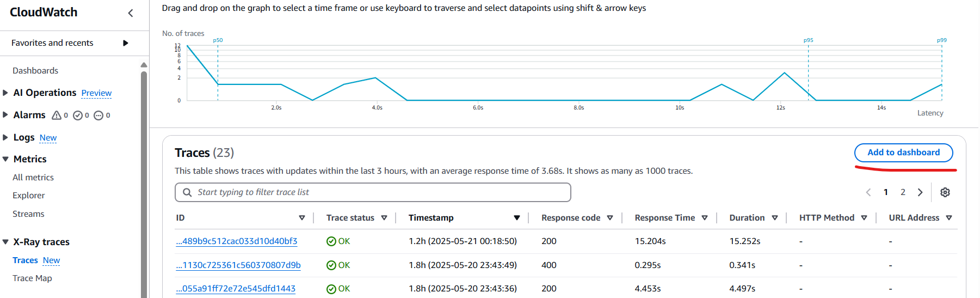Open All metrics page

[x=33, y=178]
